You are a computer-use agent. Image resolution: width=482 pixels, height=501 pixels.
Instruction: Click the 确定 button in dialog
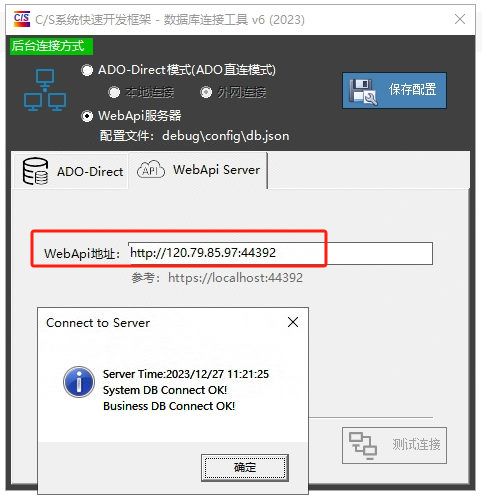tap(245, 468)
